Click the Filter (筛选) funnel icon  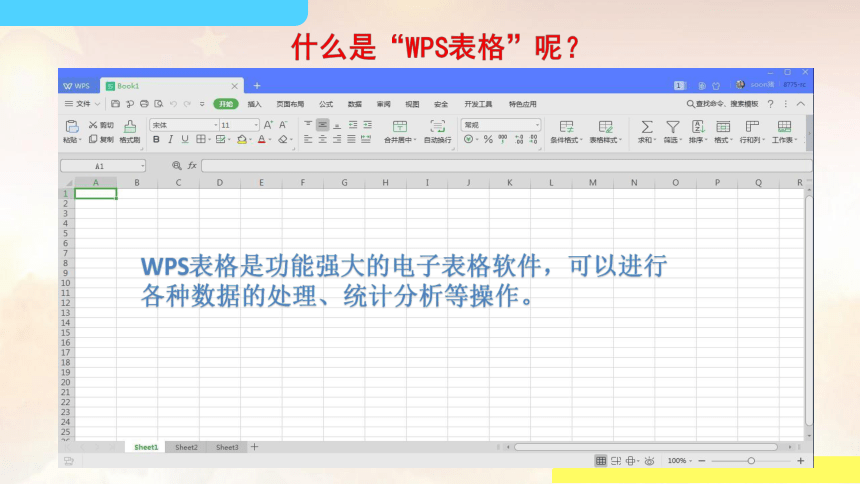(x=672, y=127)
